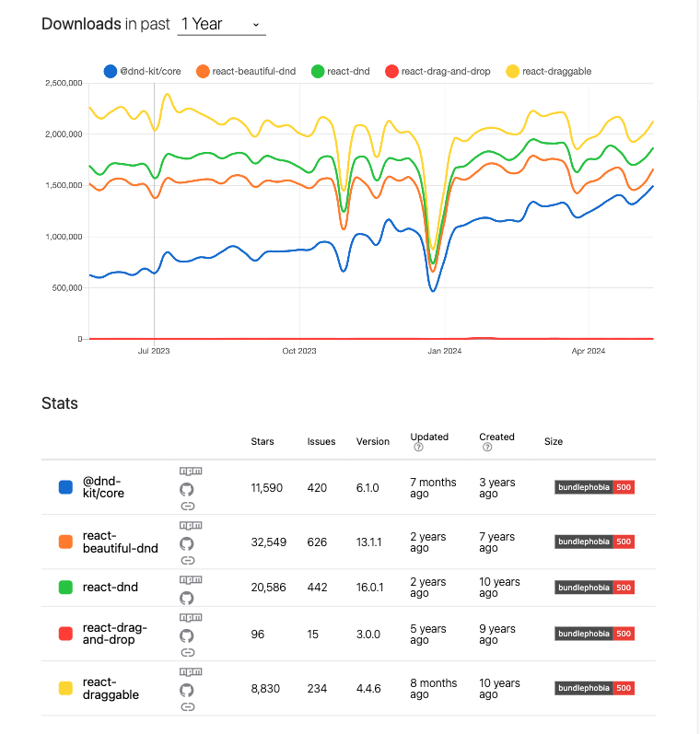Click the Created column header
The image size is (700, 734).
[496, 437]
